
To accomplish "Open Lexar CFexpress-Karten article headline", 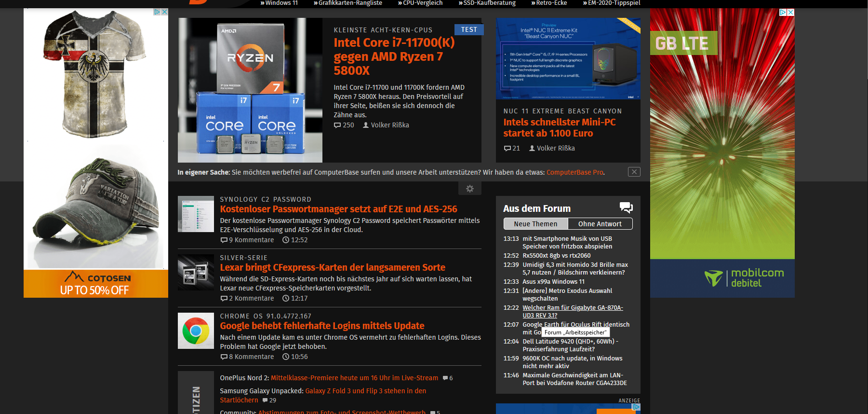I will pyautogui.click(x=333, y=267).
